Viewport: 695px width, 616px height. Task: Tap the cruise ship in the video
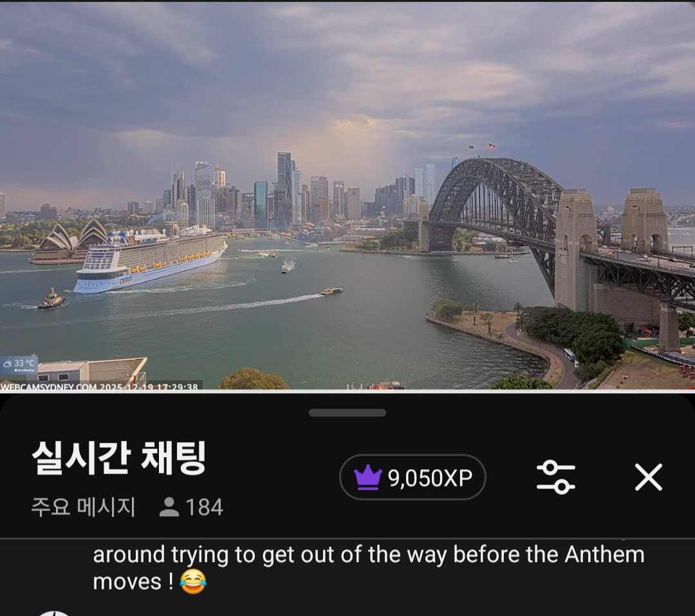[x=151, y=261]
